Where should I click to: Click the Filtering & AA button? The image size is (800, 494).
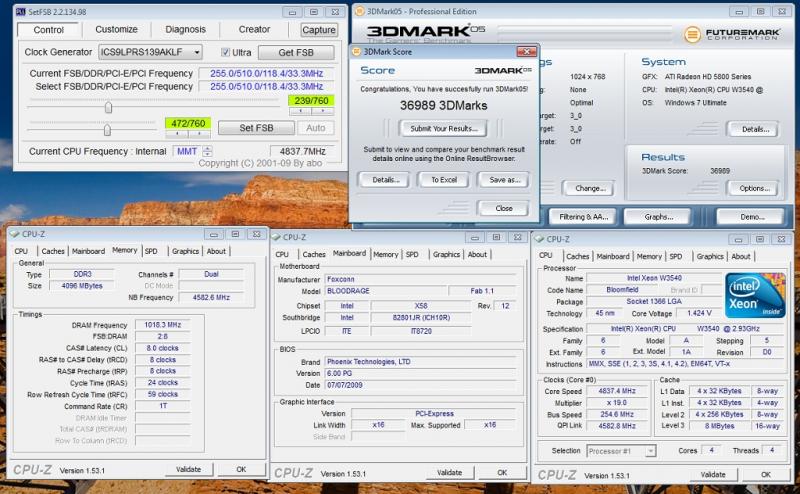click(x=583, y=217)
